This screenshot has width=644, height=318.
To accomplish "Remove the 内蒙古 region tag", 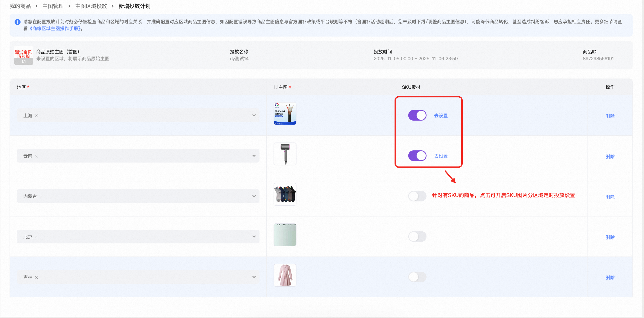I will (x=41, y=196).
